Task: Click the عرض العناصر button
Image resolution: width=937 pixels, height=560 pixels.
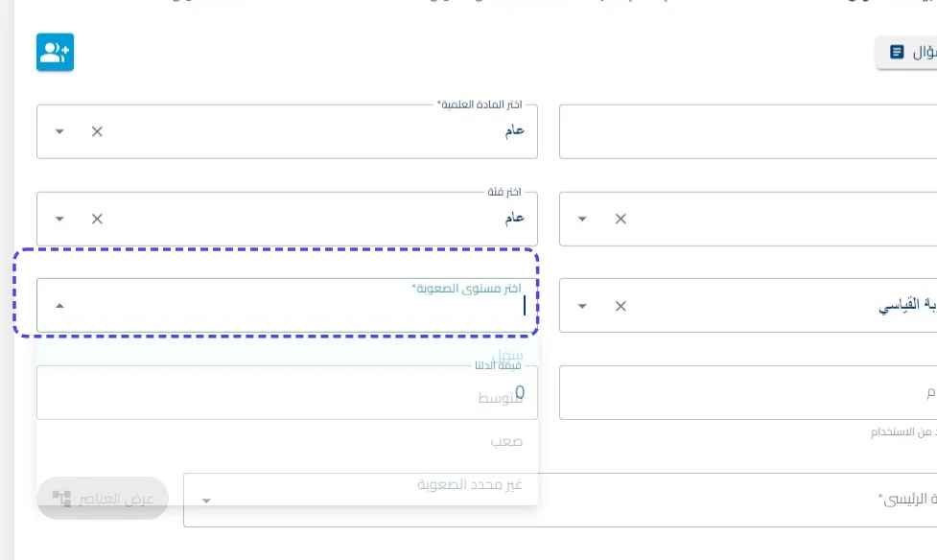Action: point(103,498)
